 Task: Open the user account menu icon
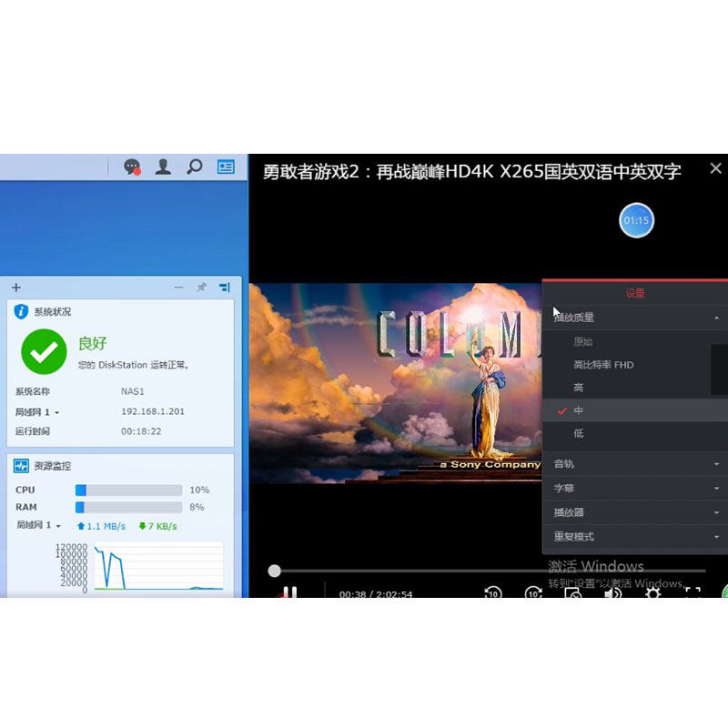pyautogui.click(x=163, y=167)
